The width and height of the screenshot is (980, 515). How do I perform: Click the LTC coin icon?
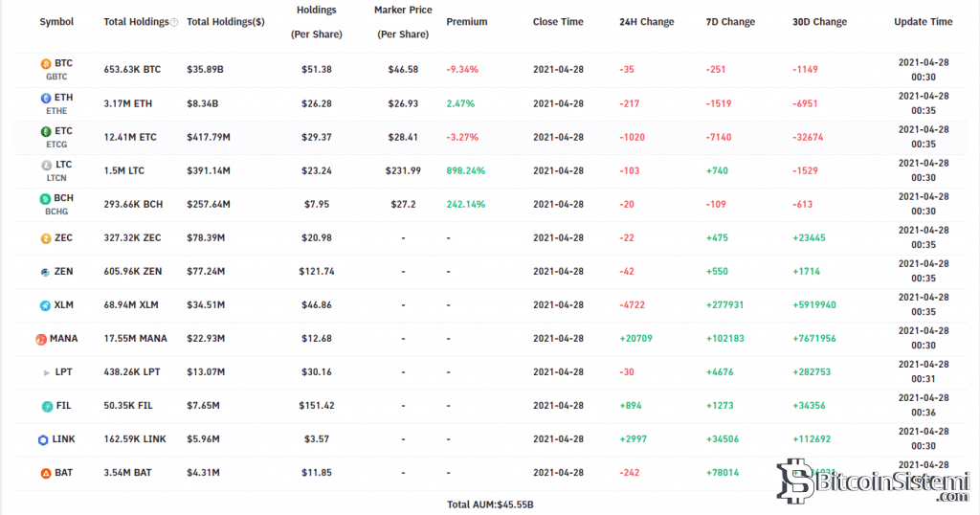pyautogui.click(x=45, y=165)
